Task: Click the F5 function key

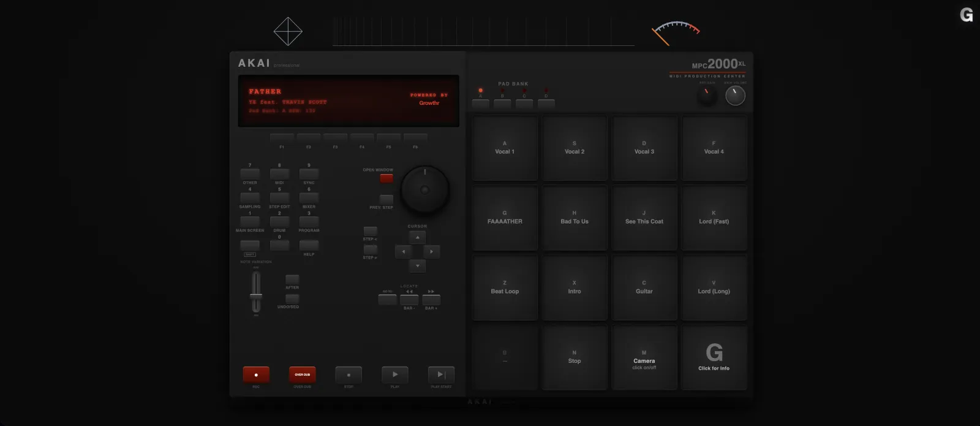Action: pyautogui.click(x=388, y=138)
